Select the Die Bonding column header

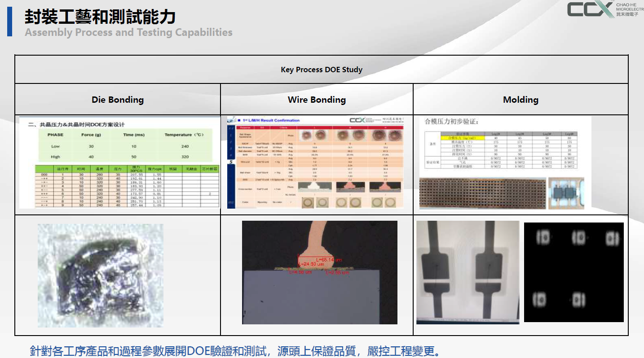tap(118, 100)
